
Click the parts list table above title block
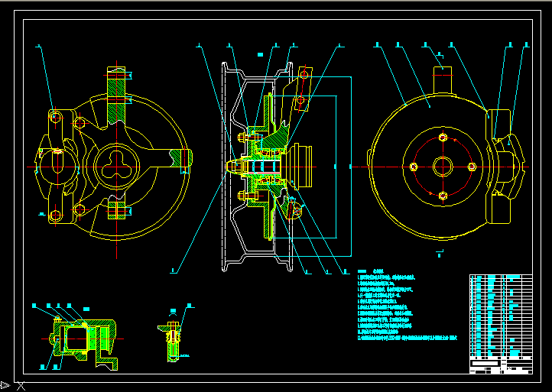click(x=501, y=316)
